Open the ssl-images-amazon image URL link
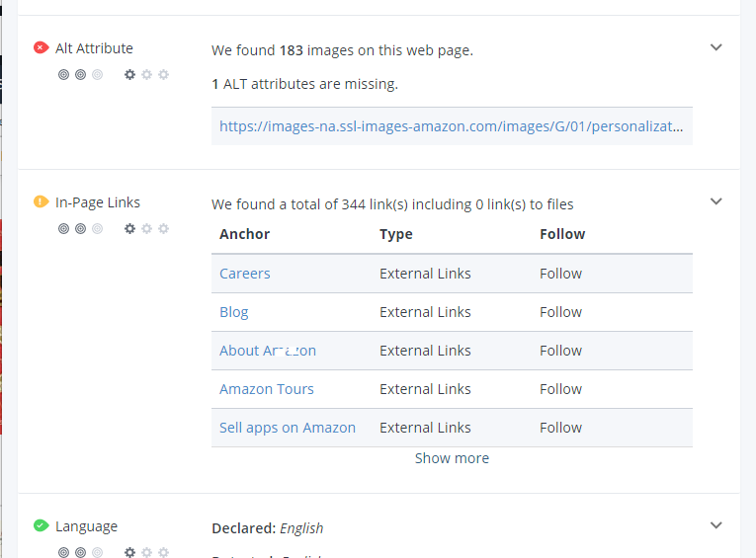The image size is (756, 558). tap(451, 126)
